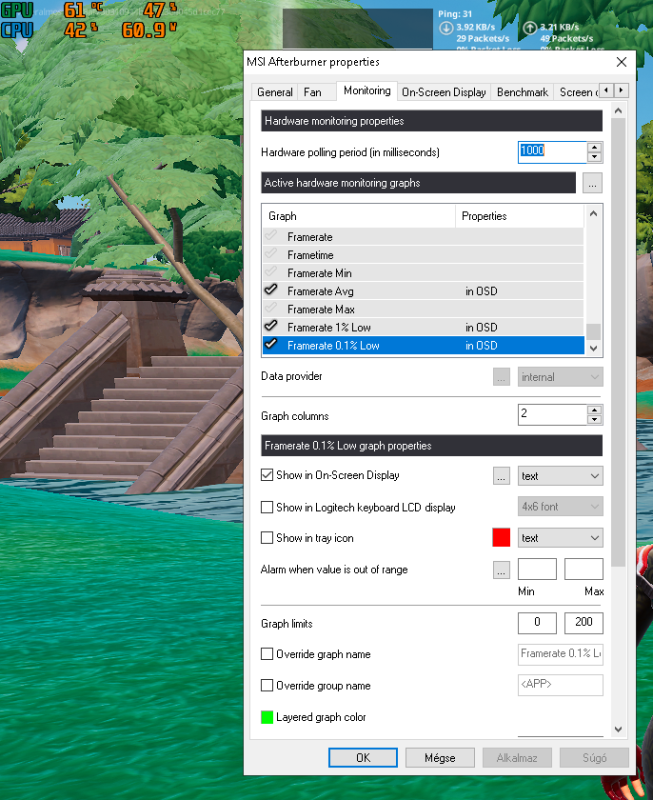This screenshot has height=800, width=653.
Task: Open active hardware monitoring graphs options button
Action: [592, 183]
